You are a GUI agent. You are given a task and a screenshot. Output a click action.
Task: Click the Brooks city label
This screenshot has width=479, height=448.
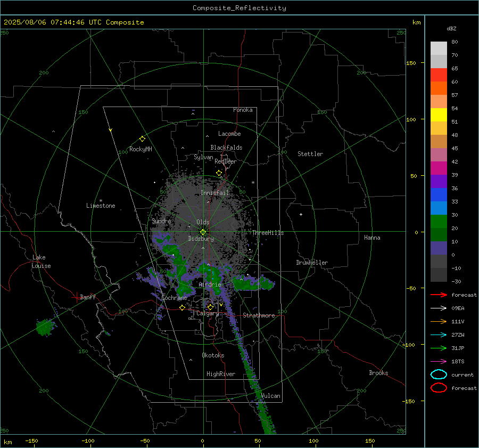pyautogui.click(x=378, y=373)
